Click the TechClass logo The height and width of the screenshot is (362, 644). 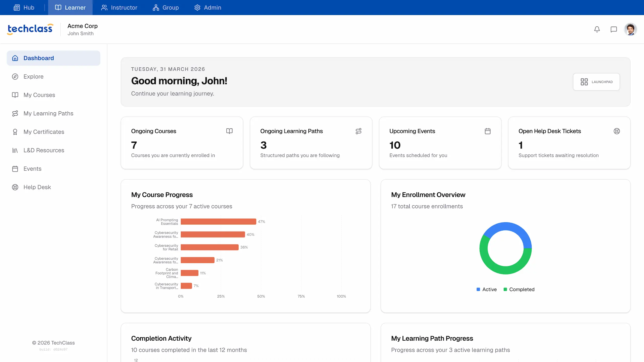[30, 29]
